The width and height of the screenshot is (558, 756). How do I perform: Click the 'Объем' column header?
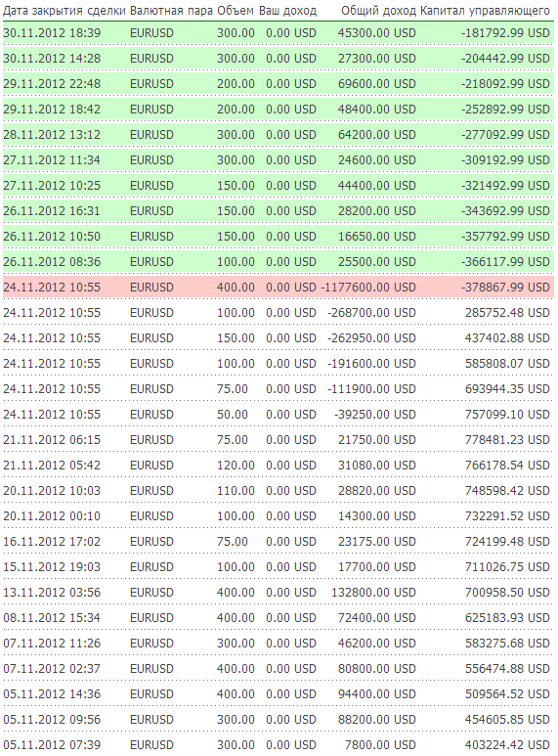236,11
